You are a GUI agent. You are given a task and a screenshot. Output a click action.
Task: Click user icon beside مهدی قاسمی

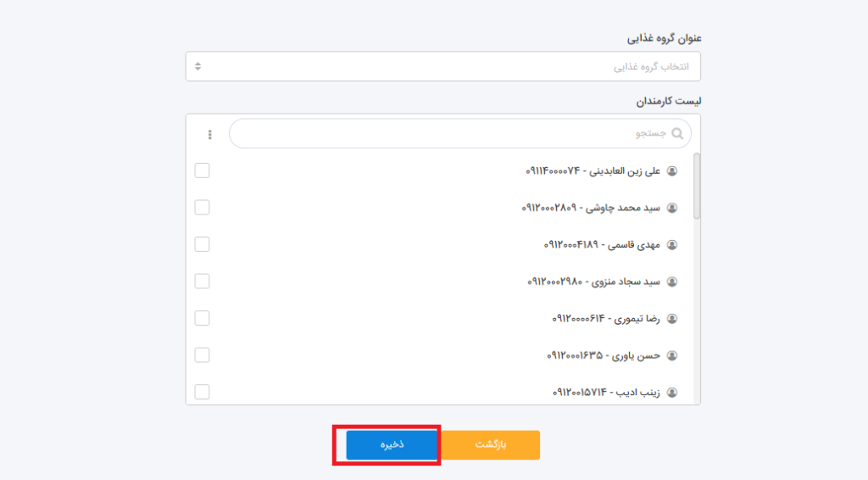point(673,245)
